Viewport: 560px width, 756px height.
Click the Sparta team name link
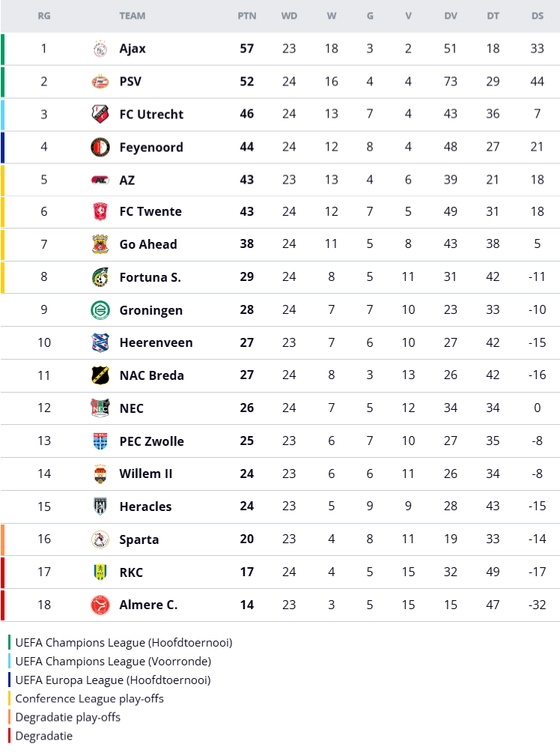(139, 539)
